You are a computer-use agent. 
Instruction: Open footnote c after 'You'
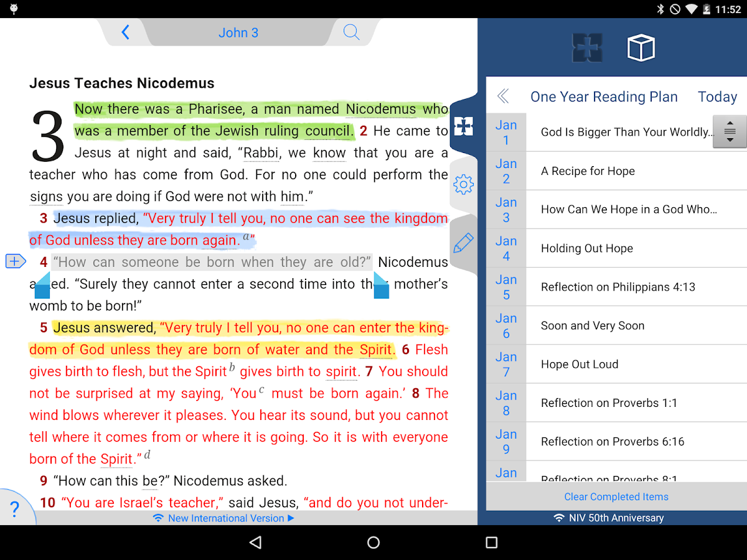pyautogui.click(x=261, y=390)
